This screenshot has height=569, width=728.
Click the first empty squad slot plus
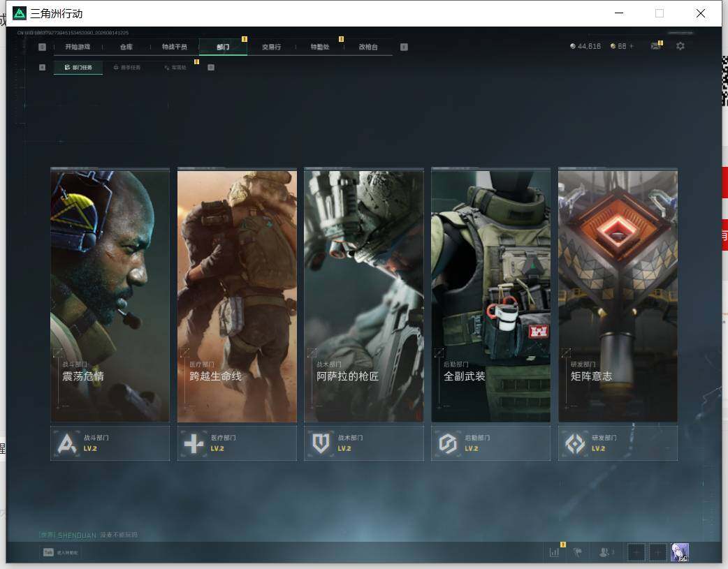point(636,552)
